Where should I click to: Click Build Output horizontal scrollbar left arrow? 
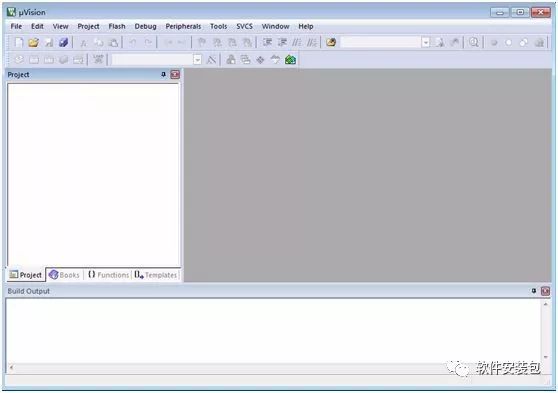[x=12, y=367]
